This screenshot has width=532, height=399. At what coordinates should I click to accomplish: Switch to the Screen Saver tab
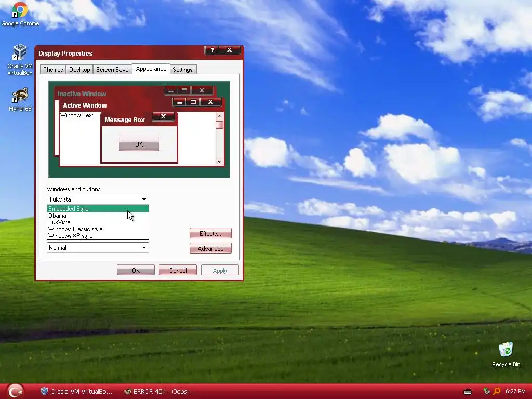[x=113, y=70]
